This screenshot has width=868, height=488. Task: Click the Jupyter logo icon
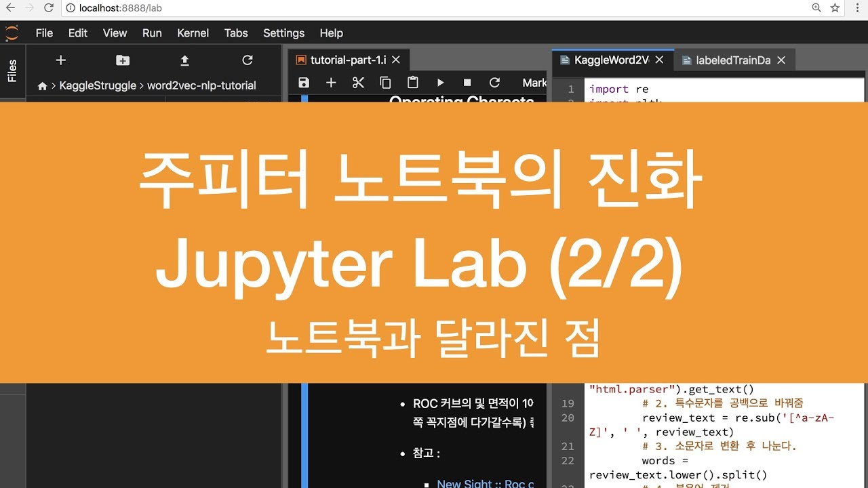coord(12,33)
